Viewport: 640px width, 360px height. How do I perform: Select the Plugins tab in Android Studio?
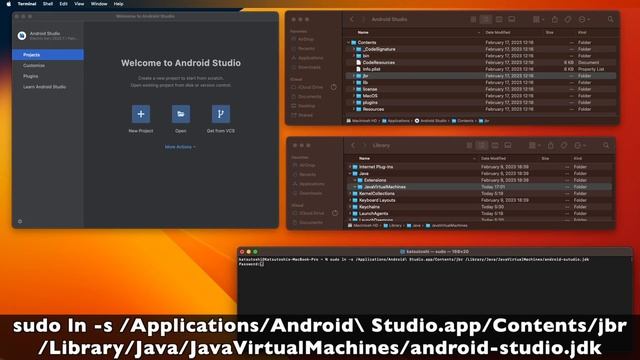pos(48,76)
